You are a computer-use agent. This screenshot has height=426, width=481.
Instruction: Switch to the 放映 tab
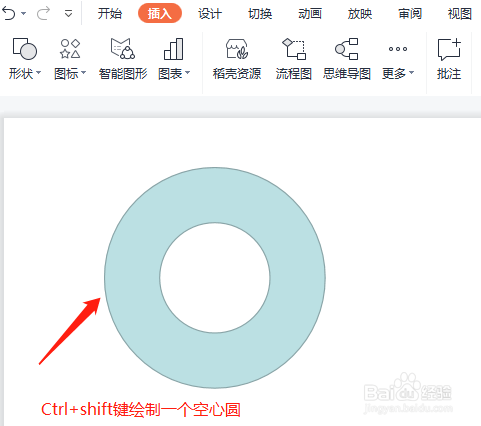click(360, 14)
